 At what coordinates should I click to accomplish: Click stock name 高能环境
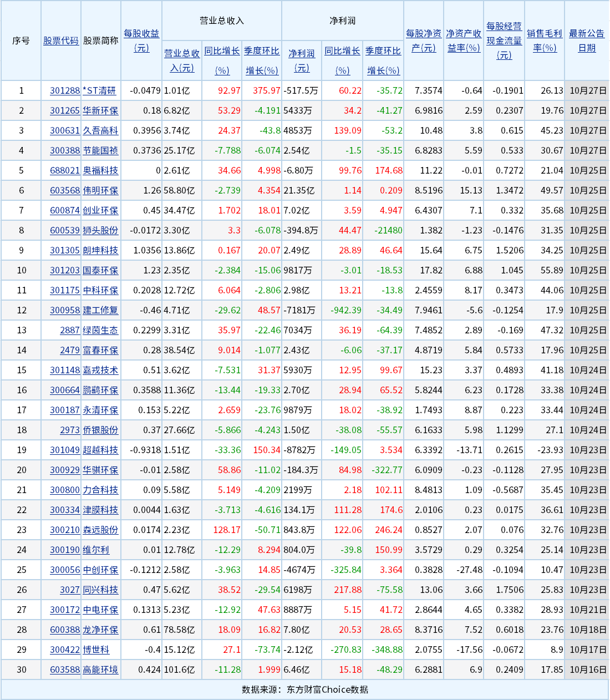(100, 669)
